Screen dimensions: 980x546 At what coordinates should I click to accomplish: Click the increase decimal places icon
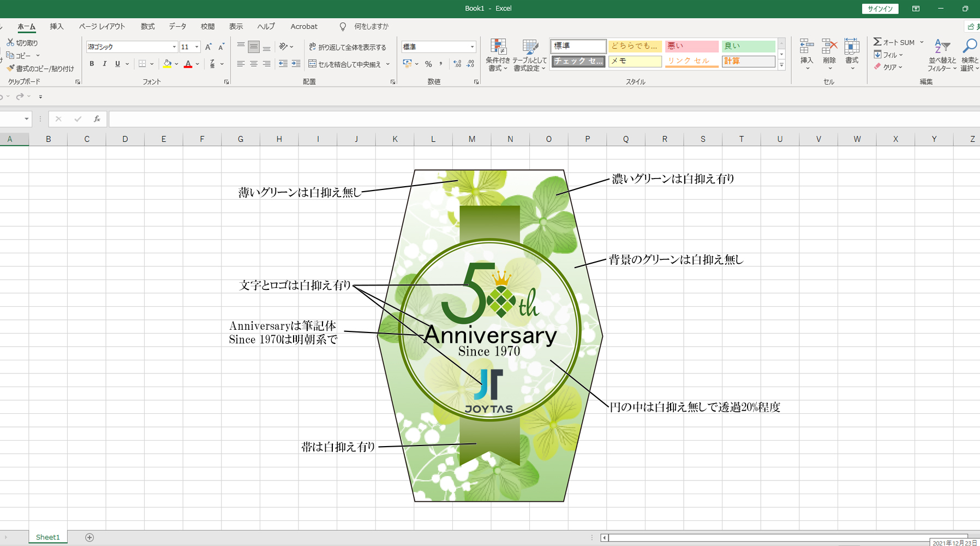(457, 64)
